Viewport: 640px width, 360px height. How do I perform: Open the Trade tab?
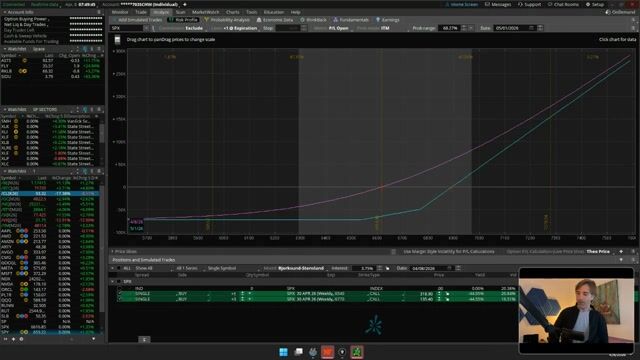(141, 12)
